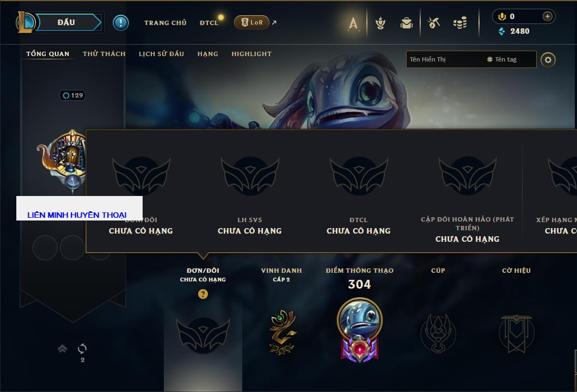Click the plus button to buy RP
577x392 pixels.
pyautogui.click(x=548, y=16)
